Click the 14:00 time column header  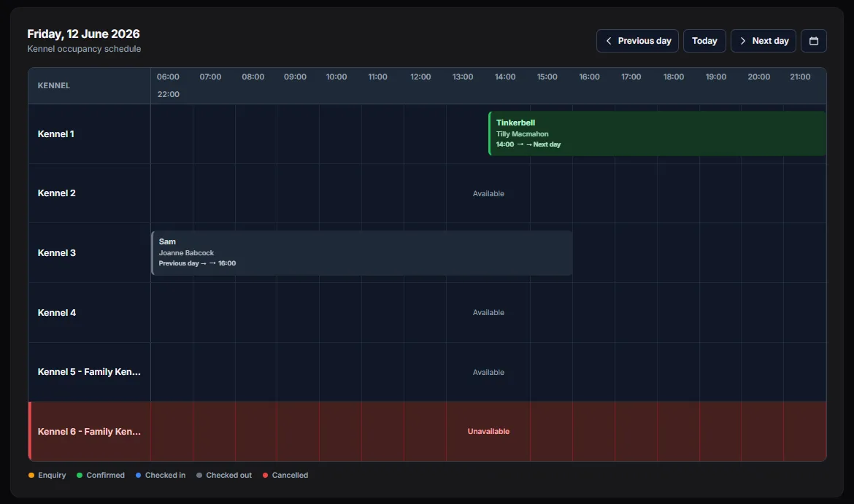click(x=505, y=77)
